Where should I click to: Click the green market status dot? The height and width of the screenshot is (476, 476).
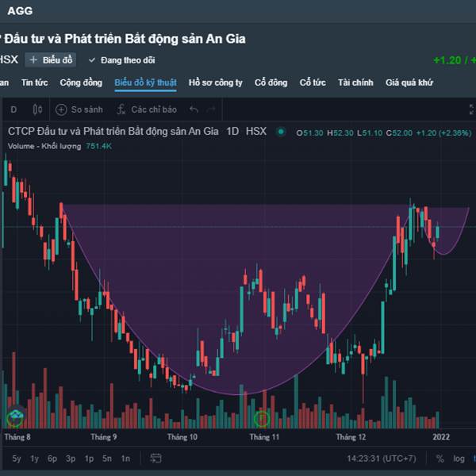coord(281,132)
